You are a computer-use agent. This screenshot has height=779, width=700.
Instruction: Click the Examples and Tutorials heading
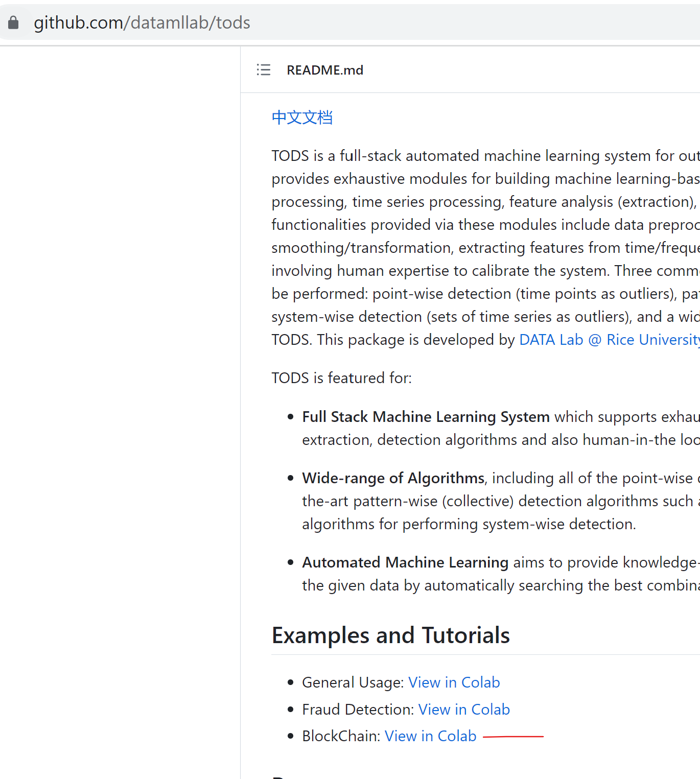coord(390,635)
